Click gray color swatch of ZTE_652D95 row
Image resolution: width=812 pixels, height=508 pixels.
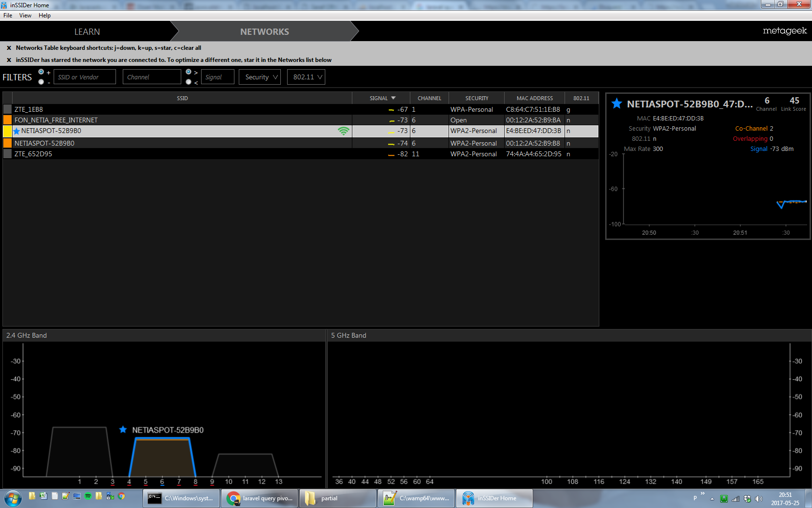tap(7, 154)
